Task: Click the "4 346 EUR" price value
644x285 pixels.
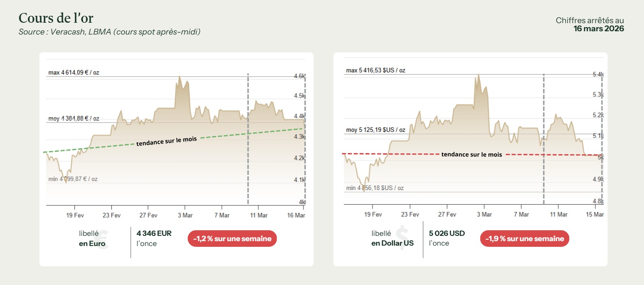Action: tap(154, 233)
